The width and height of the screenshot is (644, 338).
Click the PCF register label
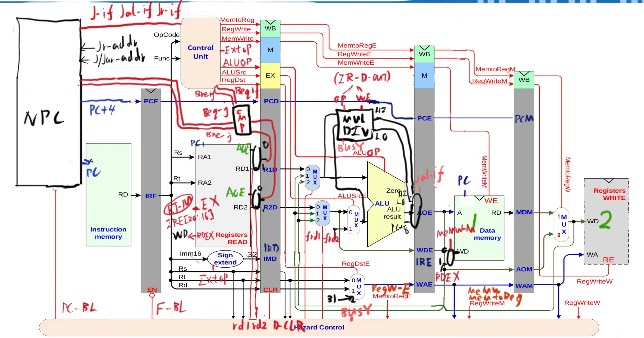click(151, 101)
